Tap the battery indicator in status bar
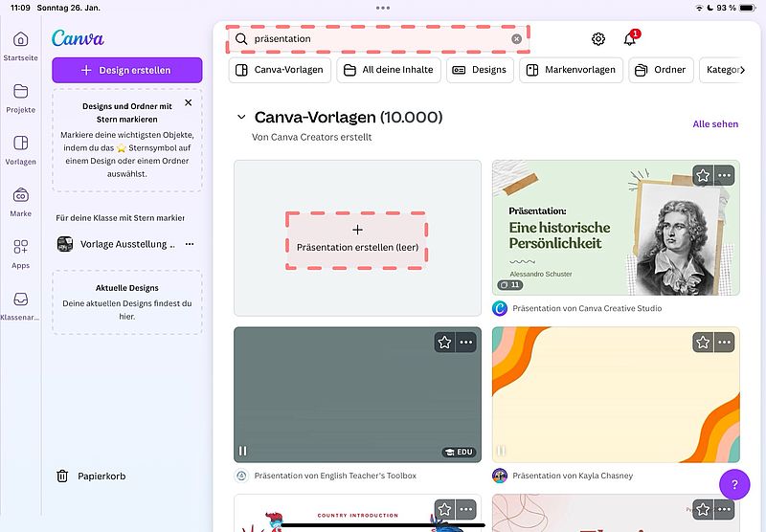The width and height of the screenshot is (766, 532). click(x=748, y=8)
